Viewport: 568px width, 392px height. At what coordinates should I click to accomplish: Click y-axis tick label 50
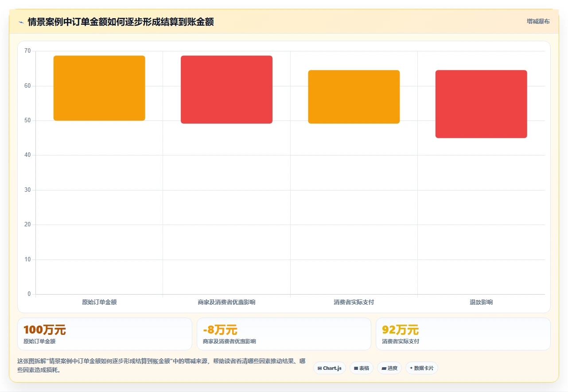pyautogui.click(x=27, y=120)
